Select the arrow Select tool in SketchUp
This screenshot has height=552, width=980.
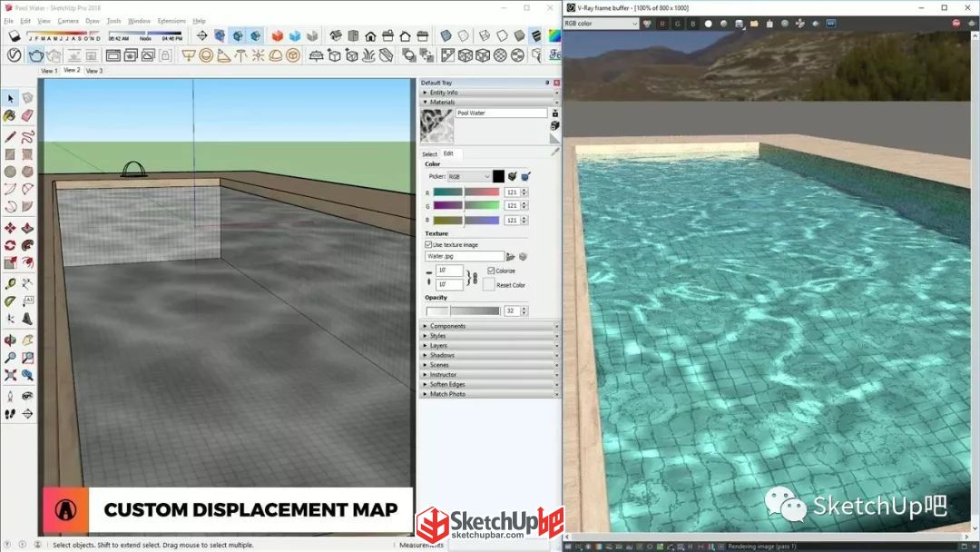(x=11, y=98)
